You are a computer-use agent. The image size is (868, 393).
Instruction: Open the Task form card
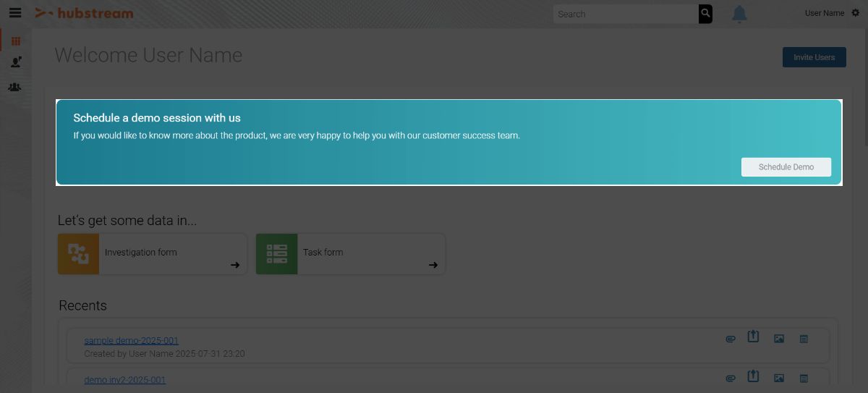tap(350, 253)
